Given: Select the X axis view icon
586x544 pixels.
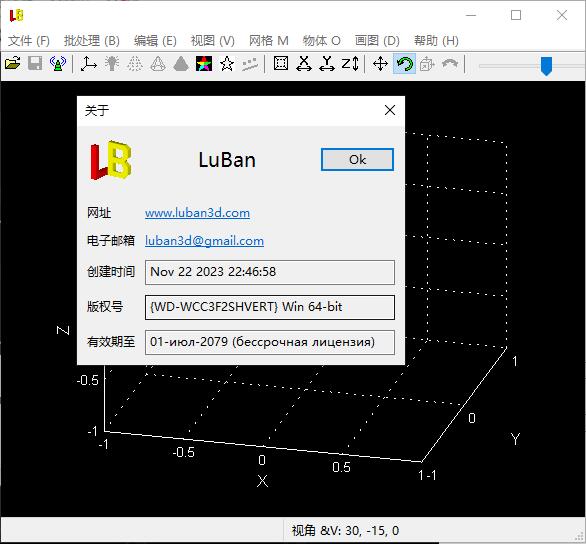Looking at the screenshot, I should click(304, 64).
